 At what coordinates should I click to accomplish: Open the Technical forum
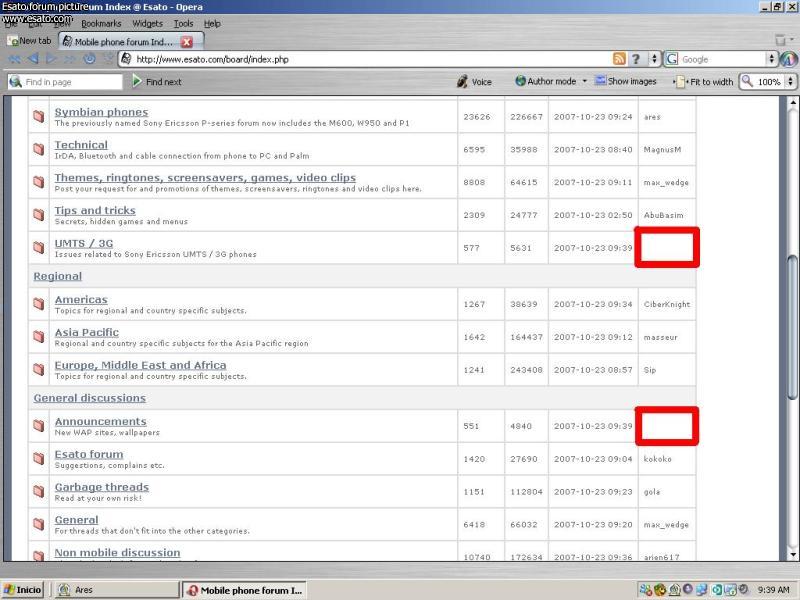[x=81, y=145]
